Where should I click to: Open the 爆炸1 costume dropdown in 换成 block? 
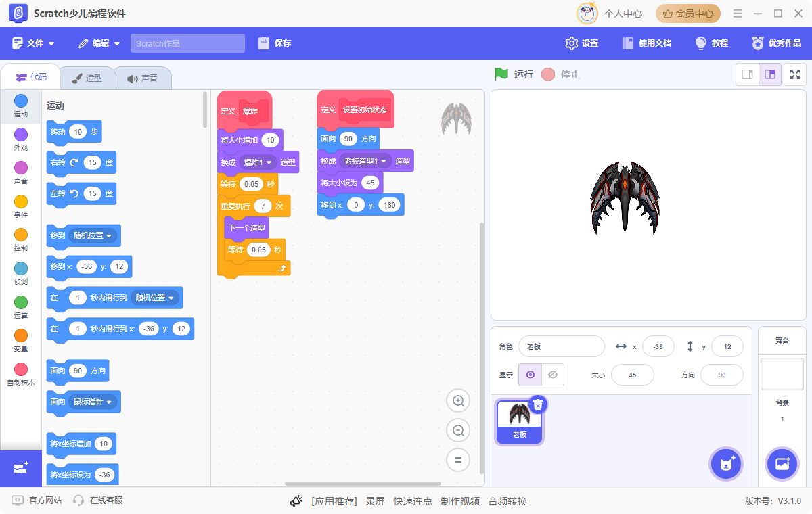tap(258, 162)
